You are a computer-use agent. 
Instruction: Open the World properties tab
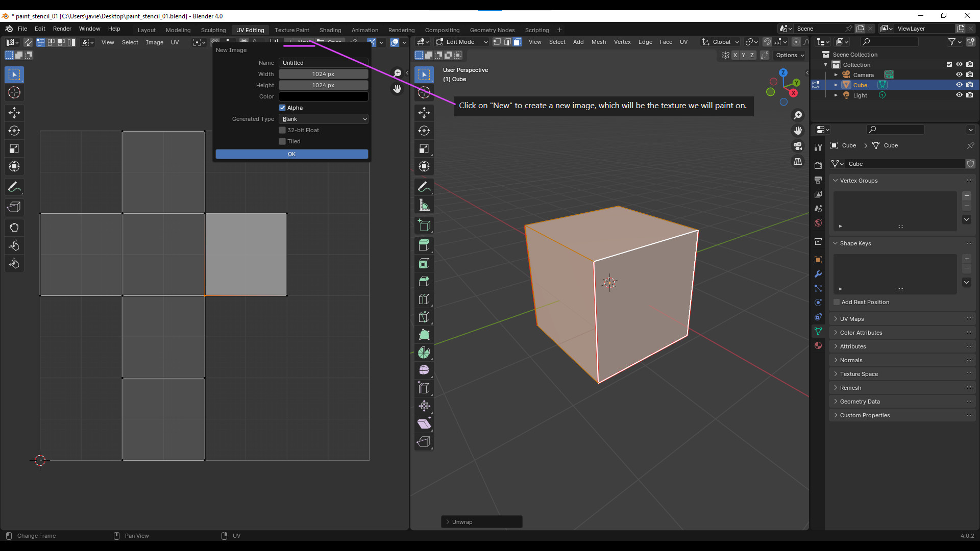click(x=818, y=223)
